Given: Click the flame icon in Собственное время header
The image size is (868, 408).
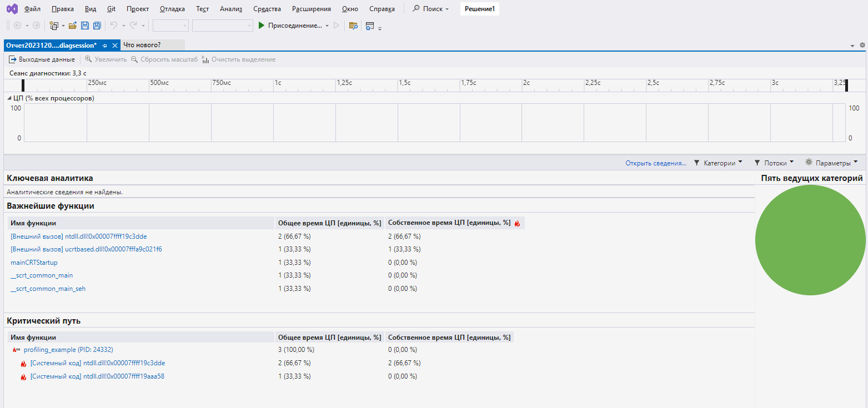Looking at the screenshot, I should pyautogui.click(x=517, y=223).
